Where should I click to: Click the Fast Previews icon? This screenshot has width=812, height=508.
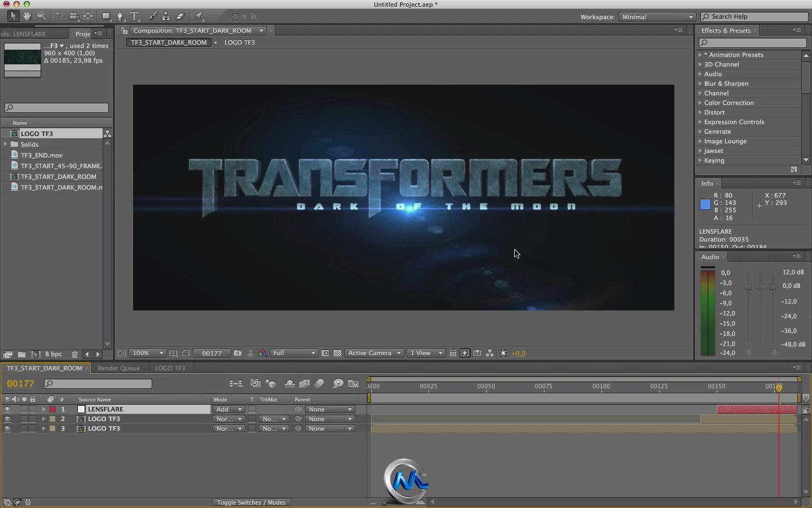pyautogui.click(x=465, y=353)
